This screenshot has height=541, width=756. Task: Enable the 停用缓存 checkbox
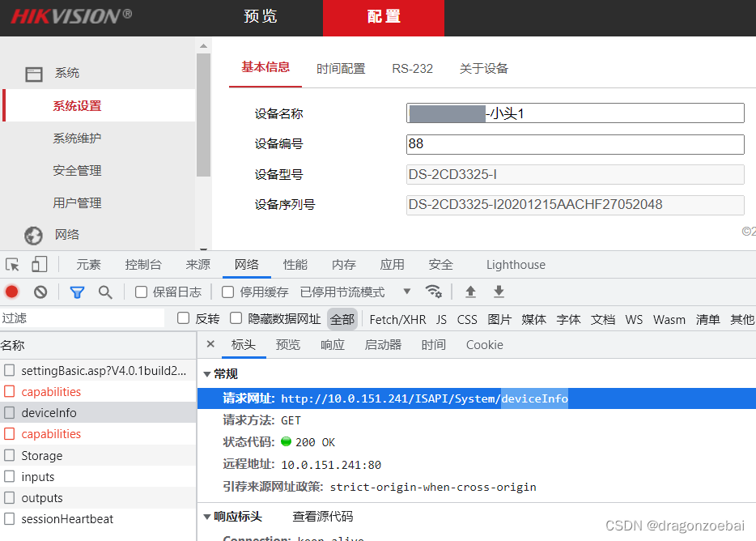227,292
